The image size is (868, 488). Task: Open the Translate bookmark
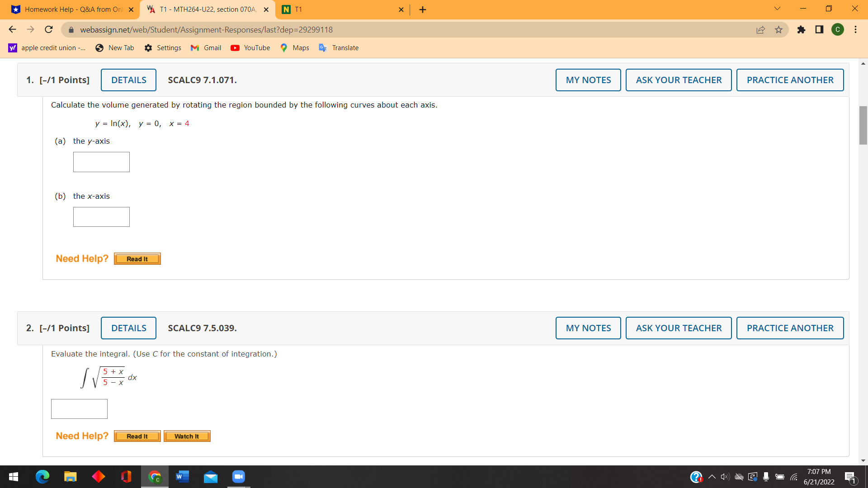[339, 47]
